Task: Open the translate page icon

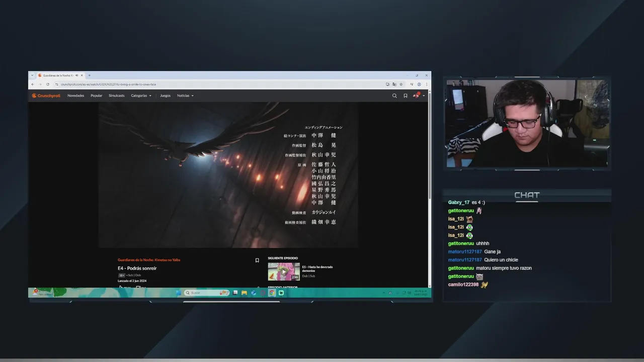Action: [394, 84]
